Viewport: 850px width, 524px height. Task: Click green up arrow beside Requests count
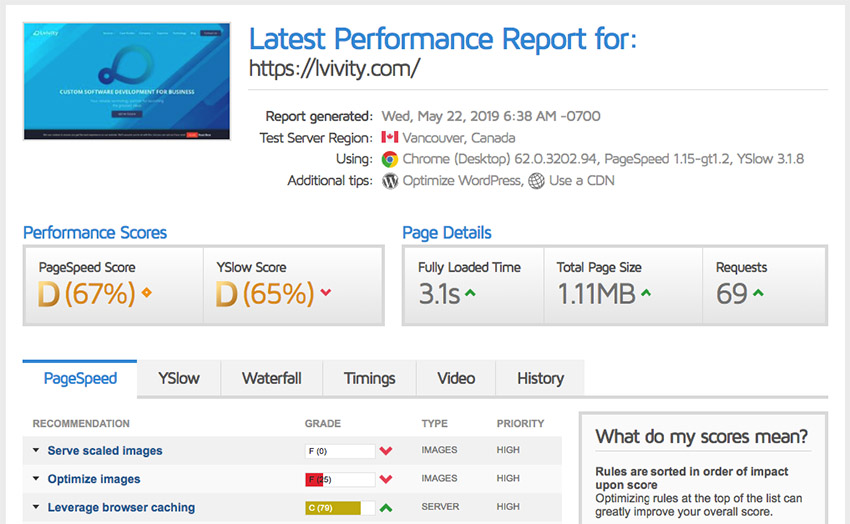tap(758, 293)
